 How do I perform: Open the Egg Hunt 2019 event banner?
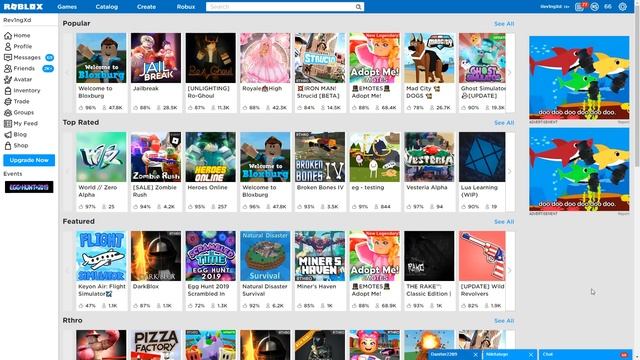[29, 187]
